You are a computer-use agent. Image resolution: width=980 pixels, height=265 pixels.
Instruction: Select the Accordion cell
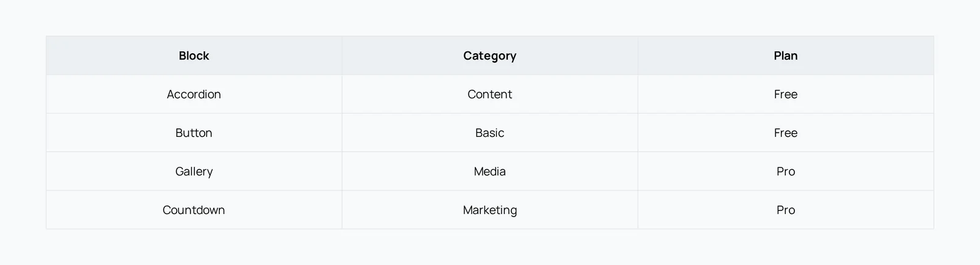click(x=194, y=94)
